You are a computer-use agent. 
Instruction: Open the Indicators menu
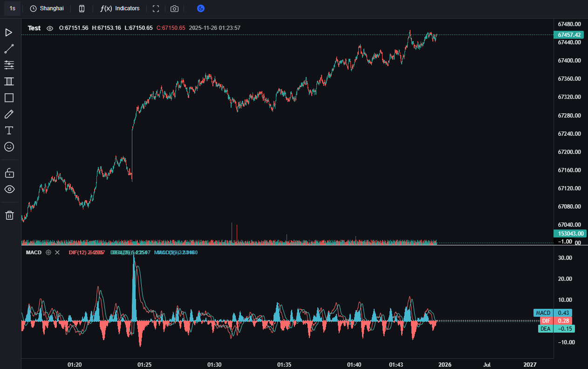[x=120, y=8]
